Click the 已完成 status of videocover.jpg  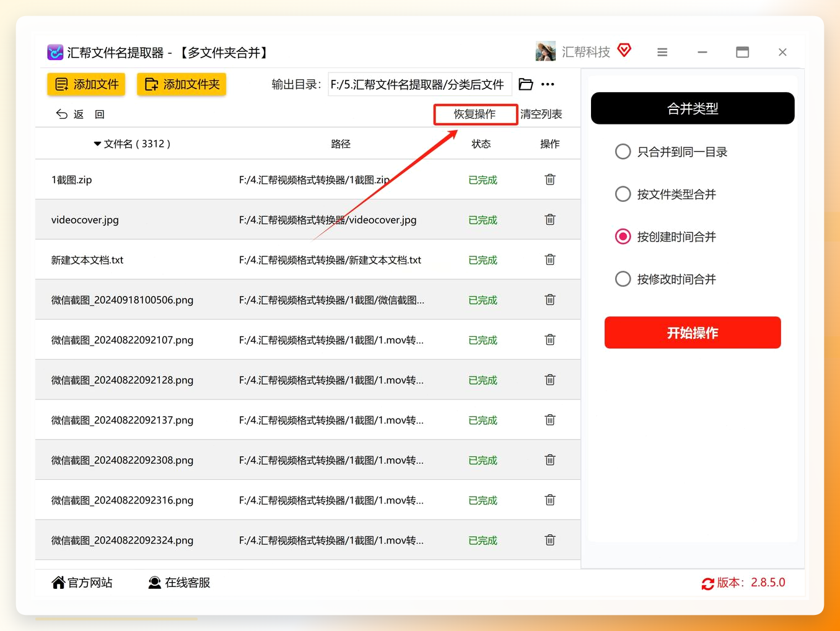pyautogui.click(x=483, y=220)
